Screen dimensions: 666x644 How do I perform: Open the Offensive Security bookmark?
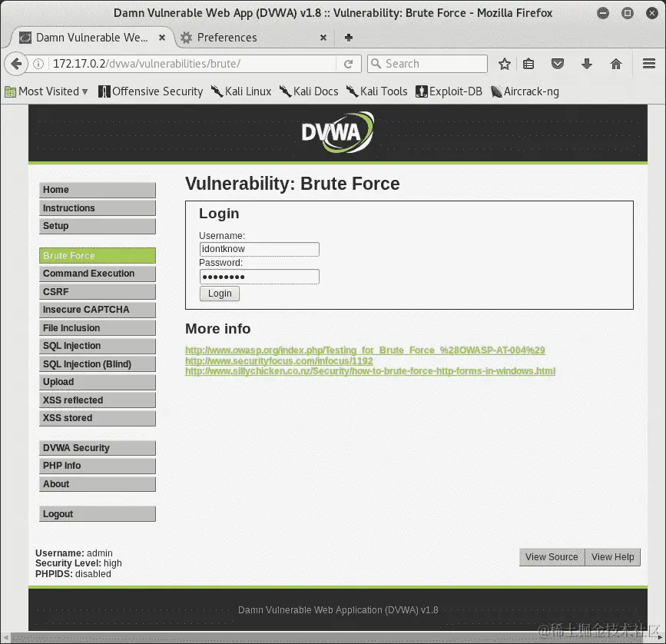coord(151,91)
